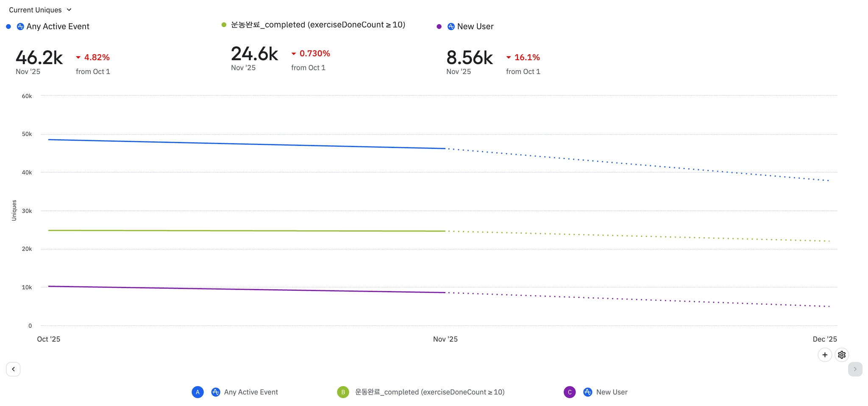Click the right arrow scroll button
The width and height of the screenshot is (868, 406).
pyautogui.click(x=855, y=369)
